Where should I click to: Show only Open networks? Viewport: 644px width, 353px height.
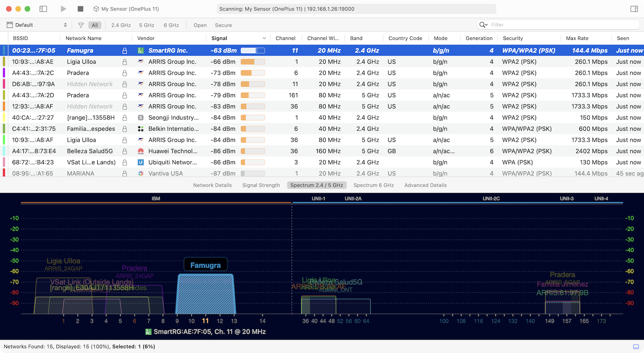tap(200, 25)
